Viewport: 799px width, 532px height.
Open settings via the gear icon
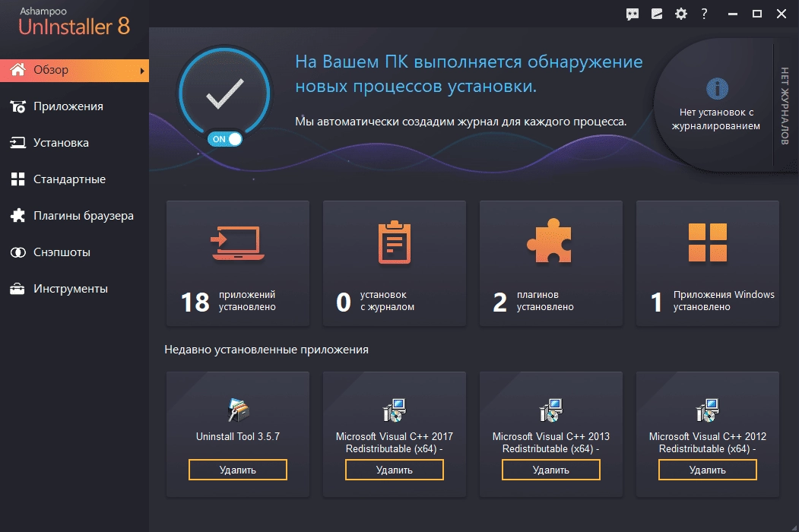point(680,14)
